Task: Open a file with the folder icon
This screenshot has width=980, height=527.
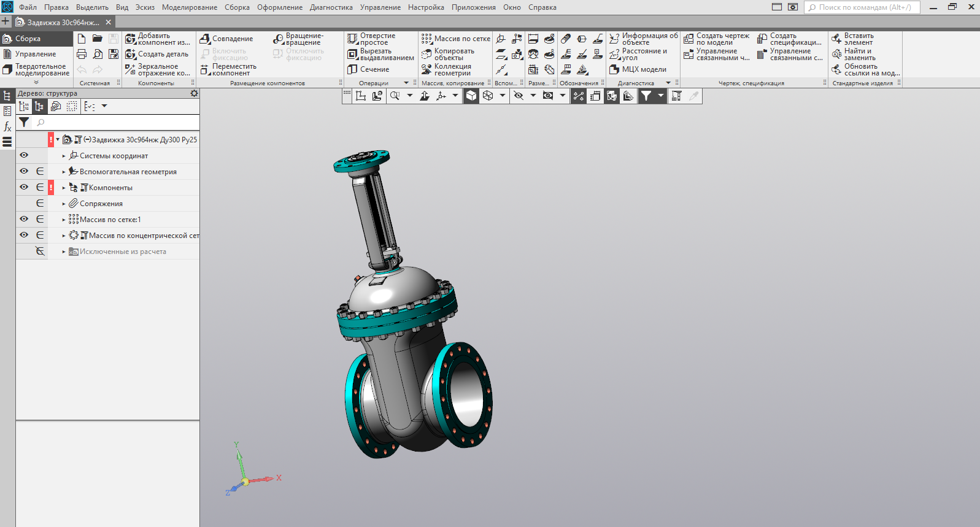Action: pyautogui.click(x=98, y=39)
